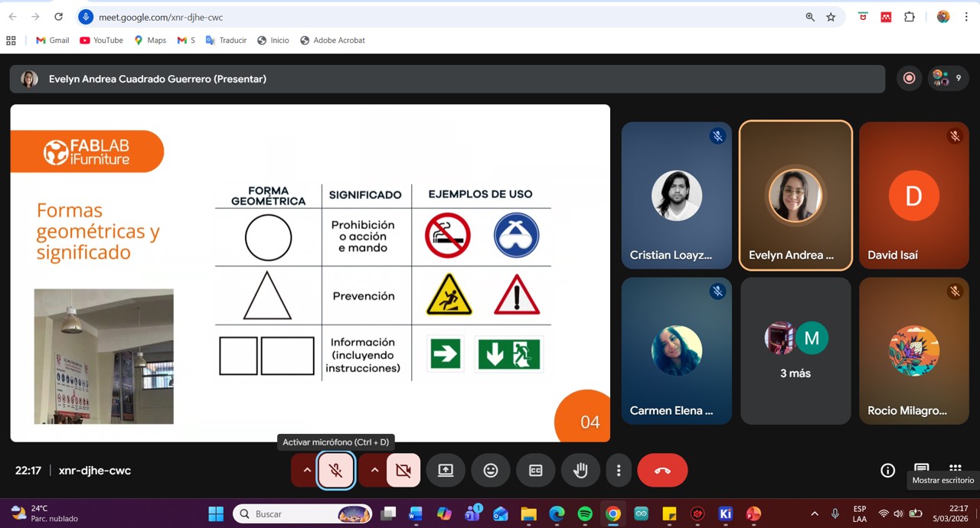Click the shared presentation slide
This screenshot has width=980, height=528.
pyautogui.click(x=310, y=273)
